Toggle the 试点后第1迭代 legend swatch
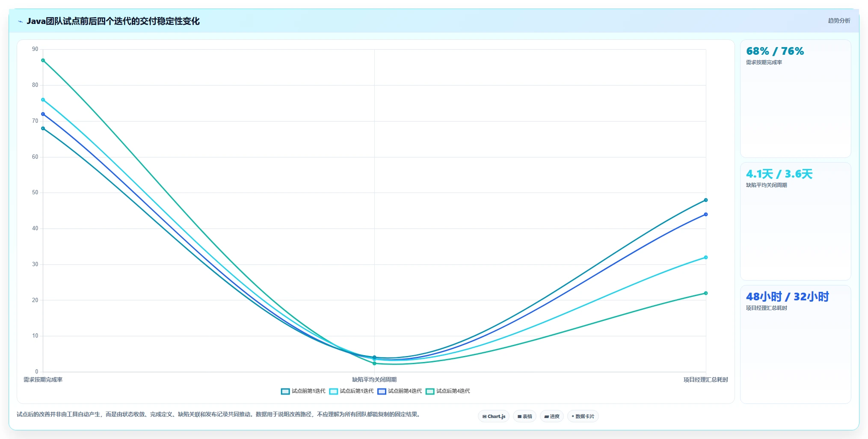 [334, 391]
